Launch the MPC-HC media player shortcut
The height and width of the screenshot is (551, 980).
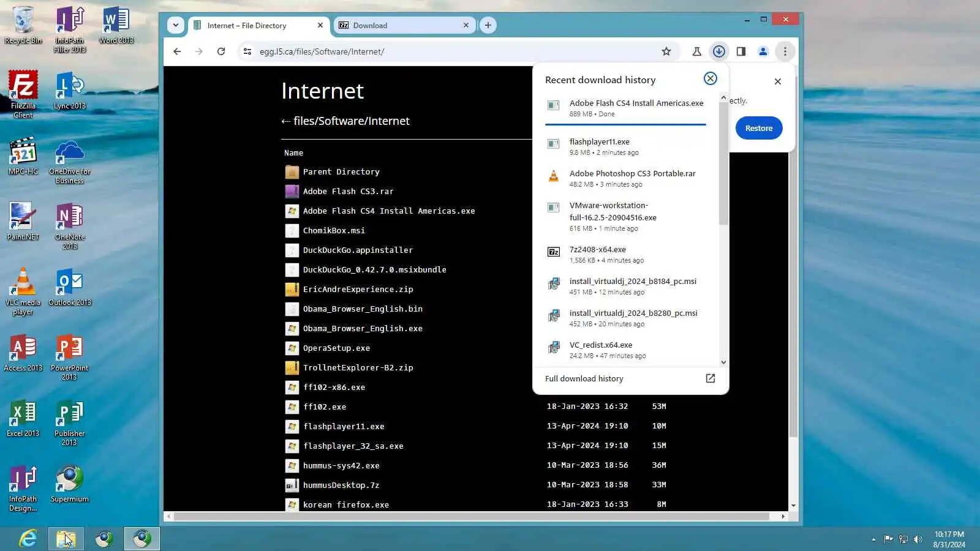pos(23,156)
